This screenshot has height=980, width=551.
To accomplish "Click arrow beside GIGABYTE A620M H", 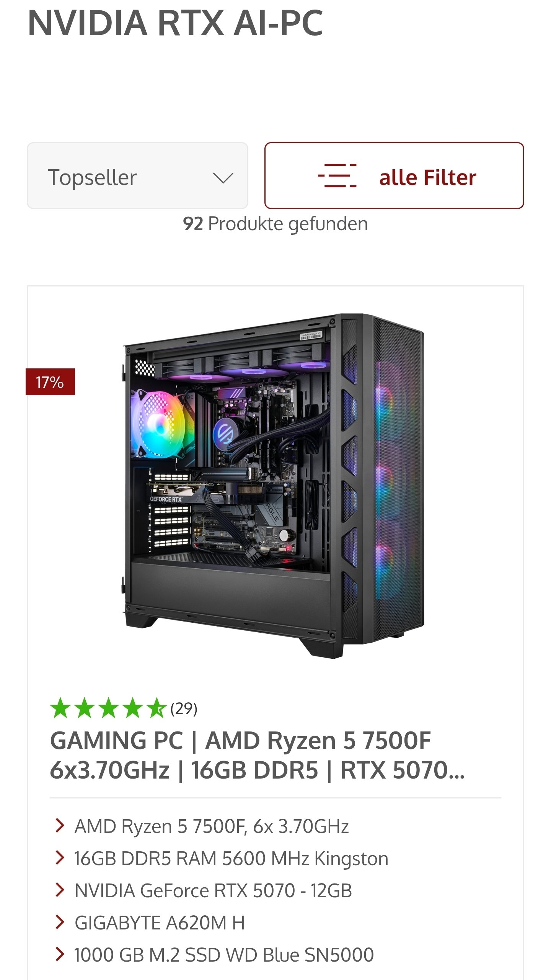I will click(59, 923).
